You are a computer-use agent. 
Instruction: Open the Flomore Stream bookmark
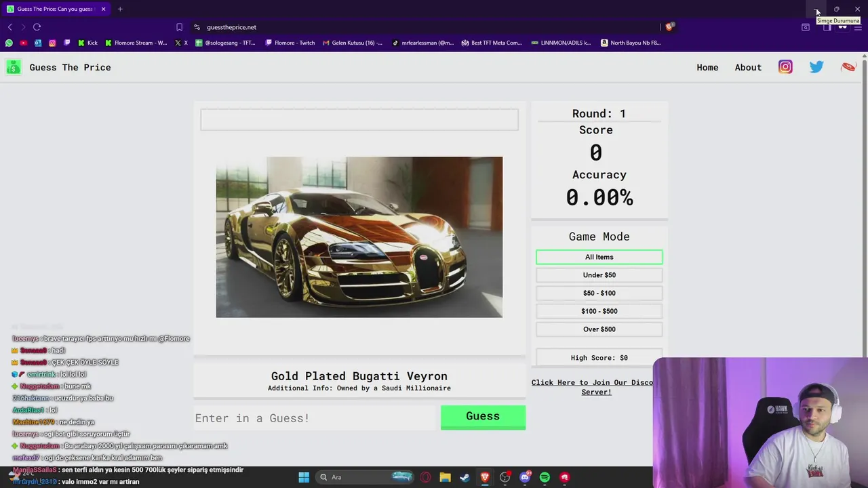point(136,43)
